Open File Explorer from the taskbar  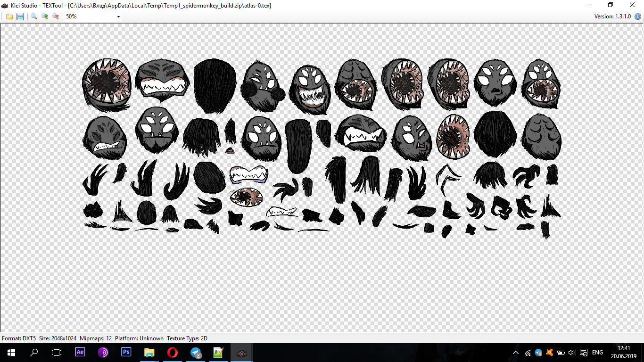(x=149, y=352)
